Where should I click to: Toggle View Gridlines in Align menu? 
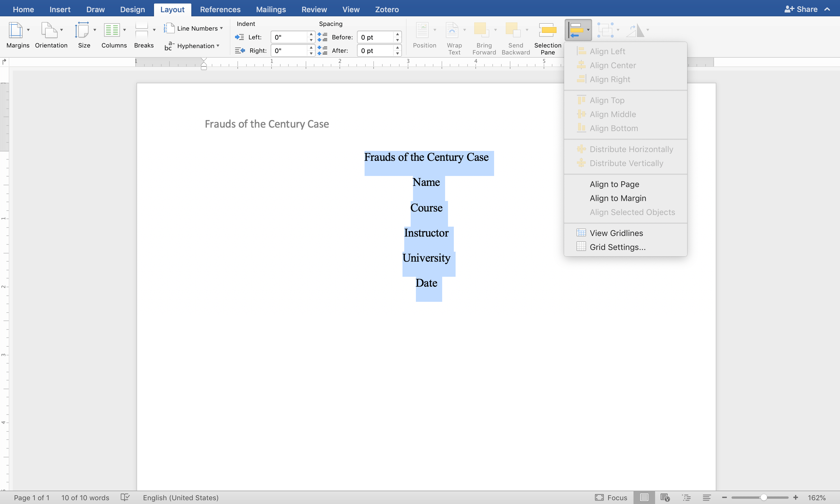(616, 233)
